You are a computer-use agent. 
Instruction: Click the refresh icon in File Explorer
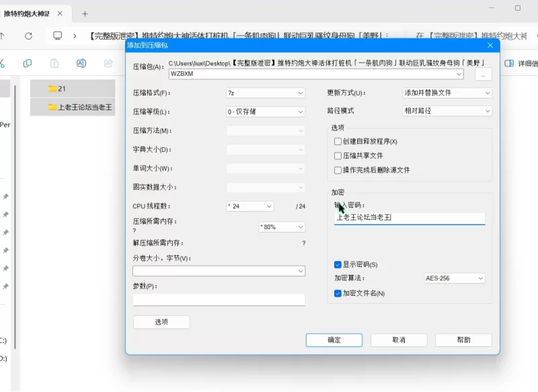coord(28,36)
